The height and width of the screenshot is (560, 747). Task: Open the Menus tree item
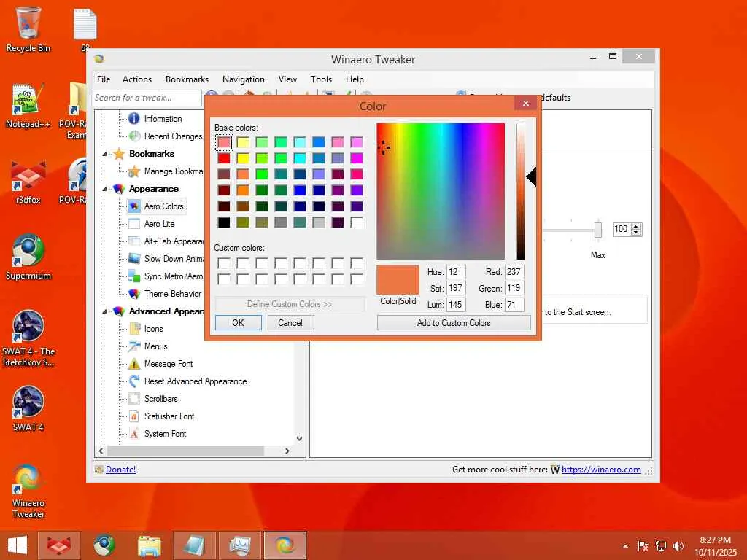156,346
